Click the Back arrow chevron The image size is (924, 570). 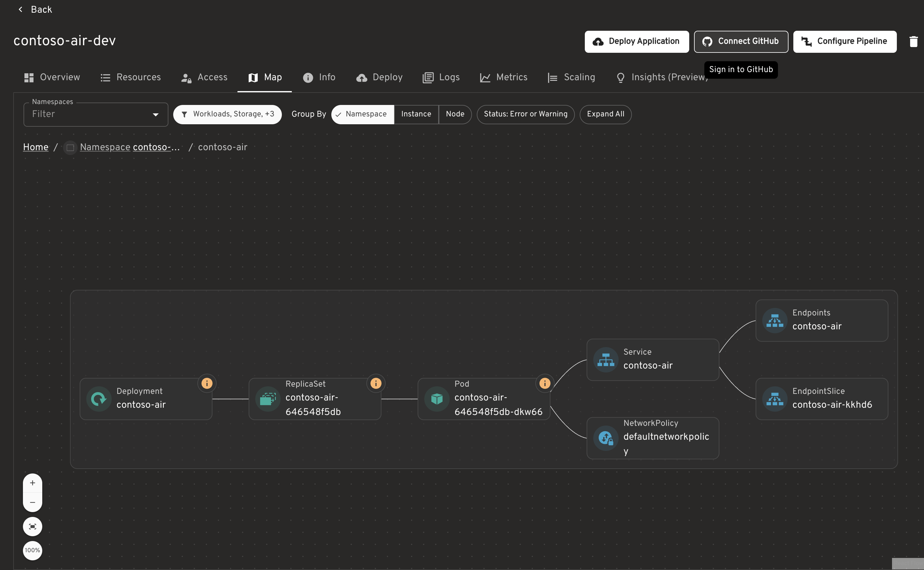click(x=20, y=9)
